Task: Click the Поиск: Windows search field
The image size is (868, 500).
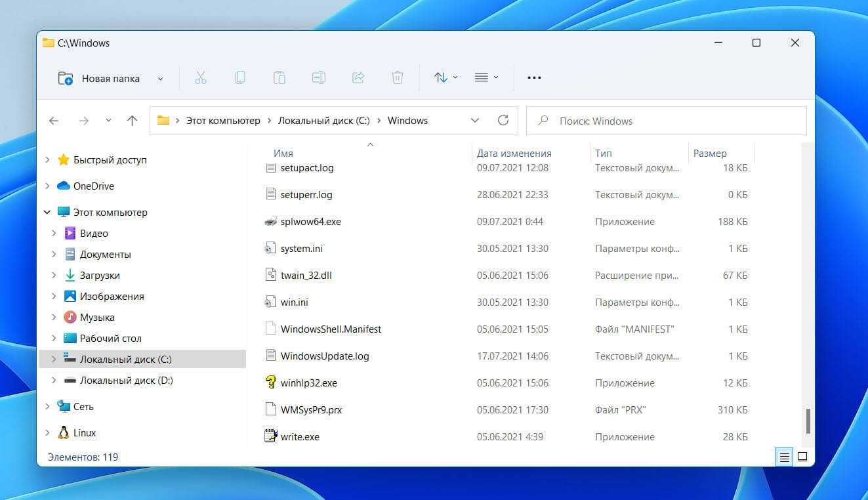Action: 667,121
